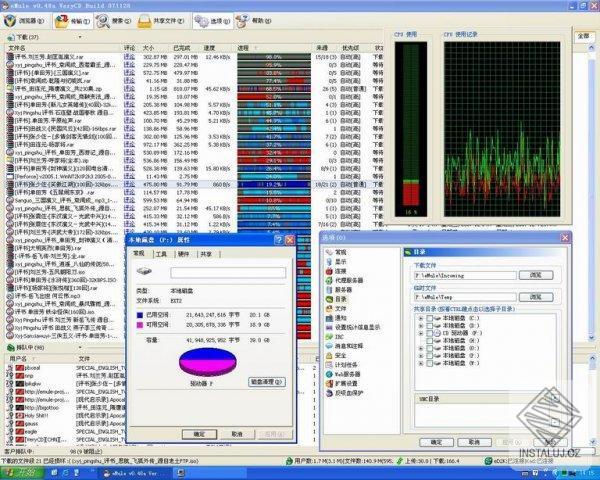Switch to 共享 tab in properties dialog

207,254
